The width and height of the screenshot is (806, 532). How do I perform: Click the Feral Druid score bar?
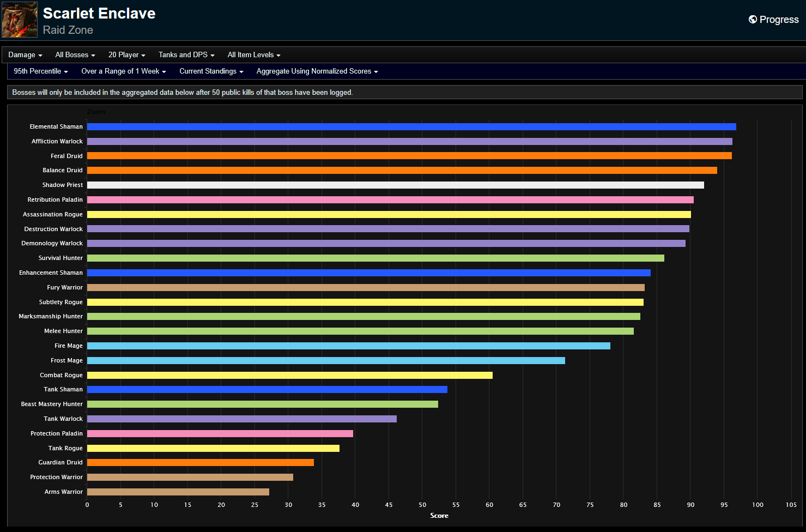tap(409, 155)
